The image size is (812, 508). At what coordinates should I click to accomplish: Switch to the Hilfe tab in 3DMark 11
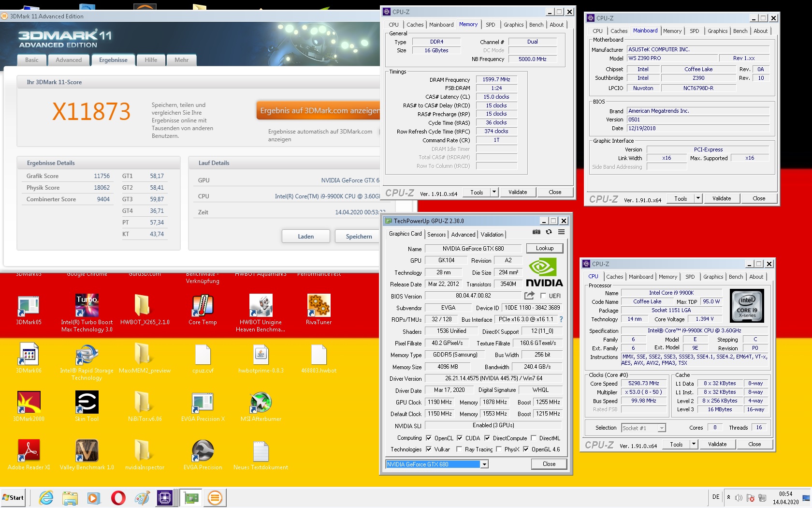tap(151, 60)
